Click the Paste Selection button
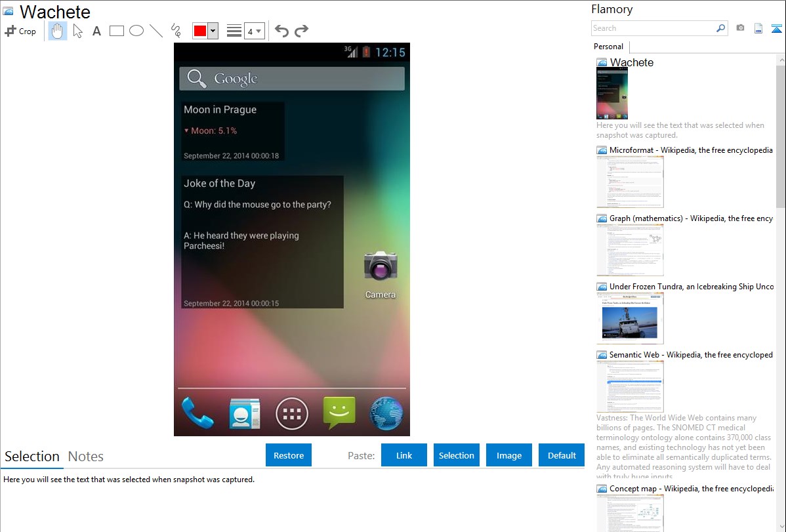 pyautogui.click(x=456, y=455)
